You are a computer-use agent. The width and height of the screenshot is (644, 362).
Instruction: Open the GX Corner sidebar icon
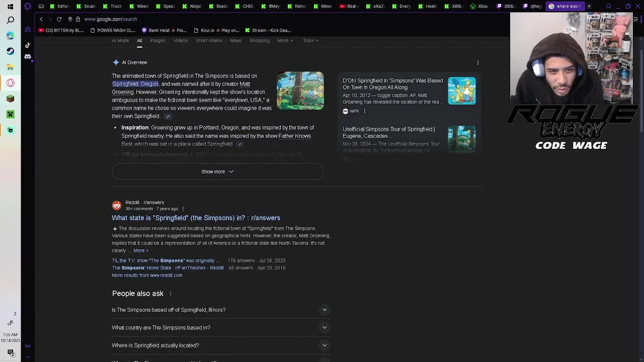[28, 346]
